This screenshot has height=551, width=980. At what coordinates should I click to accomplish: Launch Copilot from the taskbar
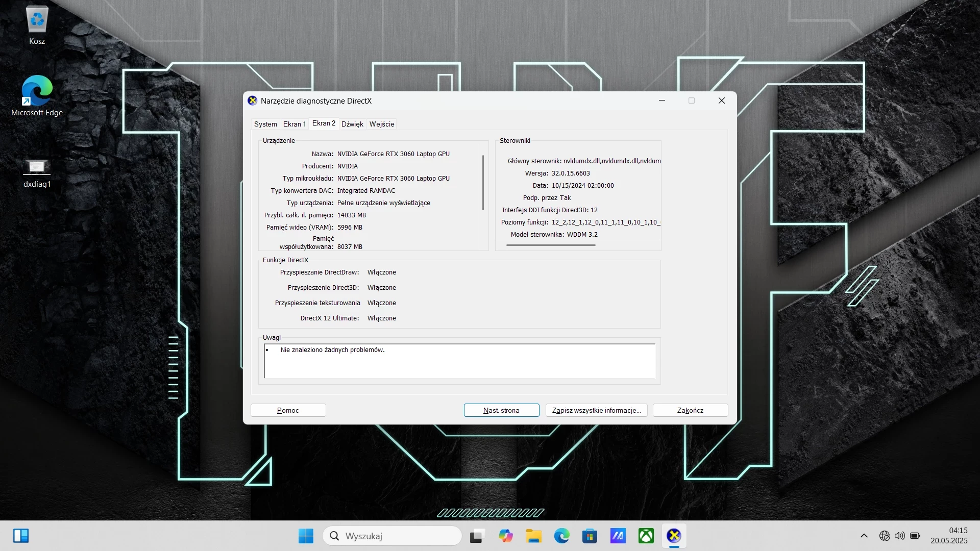click(505, 536)
